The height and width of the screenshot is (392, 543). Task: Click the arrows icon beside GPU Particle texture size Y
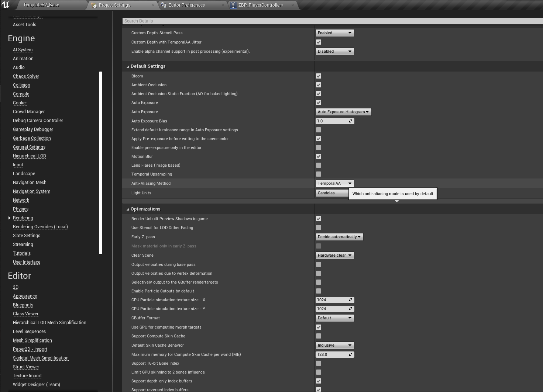pyautogui.click(x=350, y=309)
